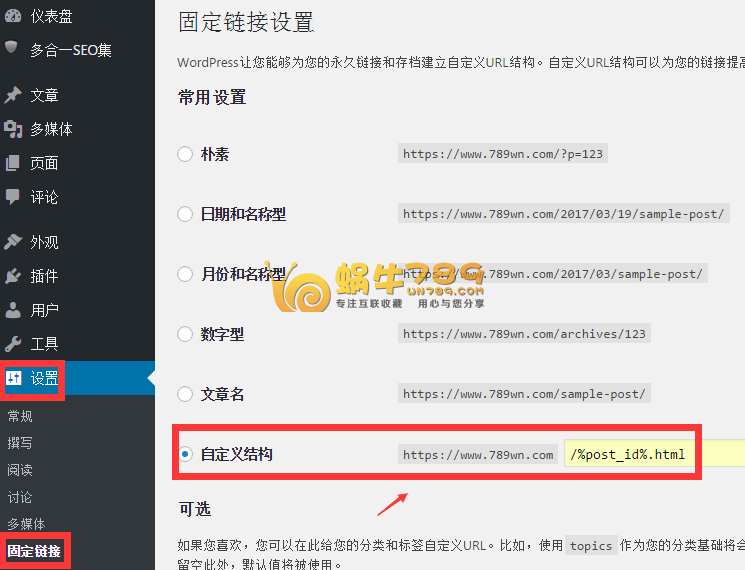Click the pages icon beside 页面

pos(13,163)
